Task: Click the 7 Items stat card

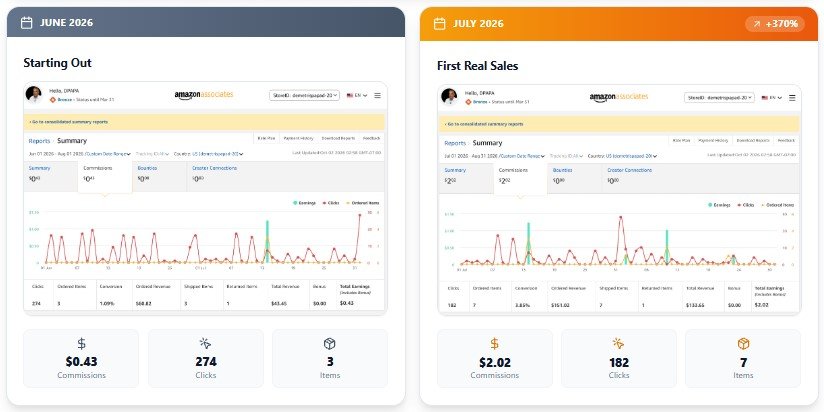Action: pyautogui.click(x=743, y=358)
